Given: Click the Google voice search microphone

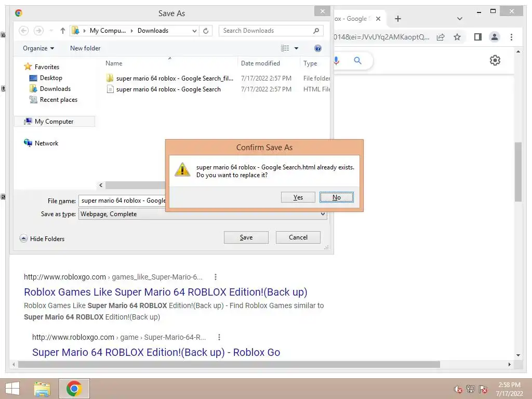Looking at the screenshot, I should (336, 61).
